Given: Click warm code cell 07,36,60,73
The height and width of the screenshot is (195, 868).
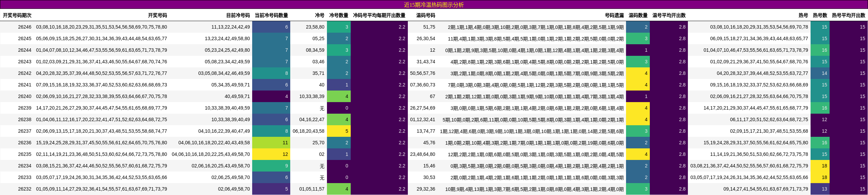Looking at the screenshot, I should 422,85.
